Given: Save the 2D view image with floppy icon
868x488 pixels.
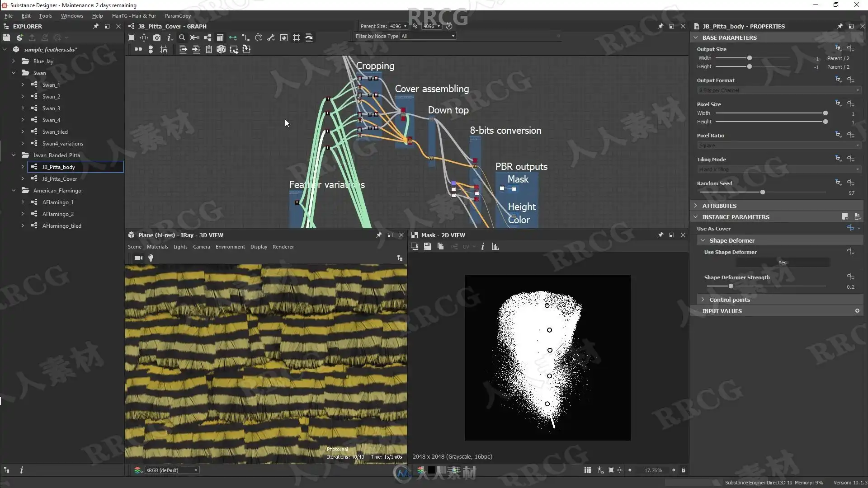Looking at the screenshot, I should tap(428, 247).
